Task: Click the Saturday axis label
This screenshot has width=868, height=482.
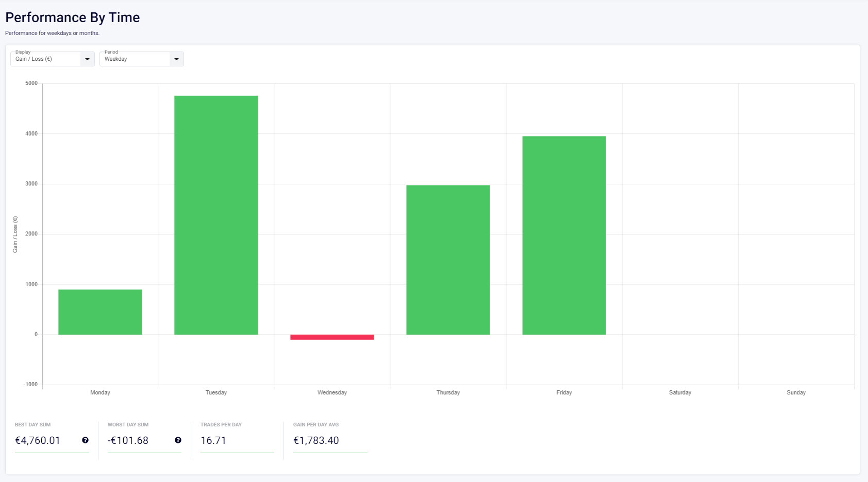Action: 680,392
